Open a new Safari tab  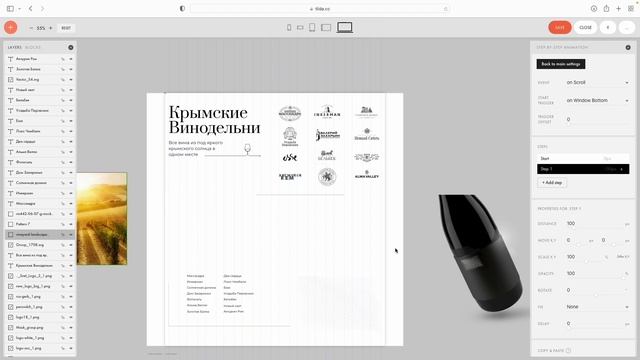pos(619,9)
